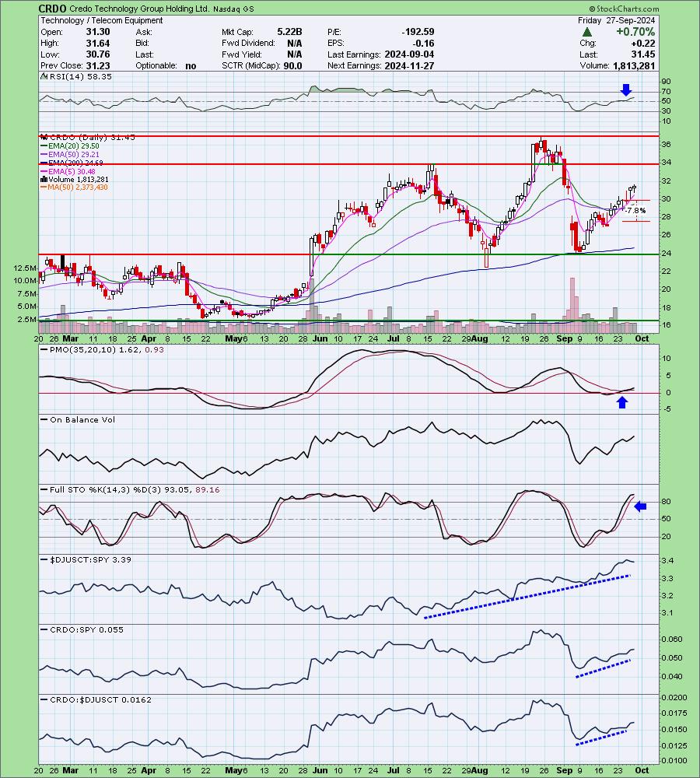Viewport: 700px width, 778px height.
Task: Click the Last Earnings date 2024-09-04
Action: point(409,54)
